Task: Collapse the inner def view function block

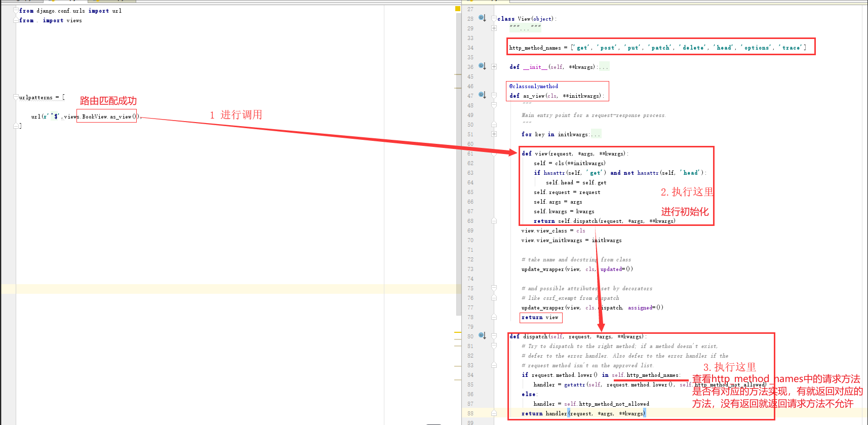Action: pos(494,153)
